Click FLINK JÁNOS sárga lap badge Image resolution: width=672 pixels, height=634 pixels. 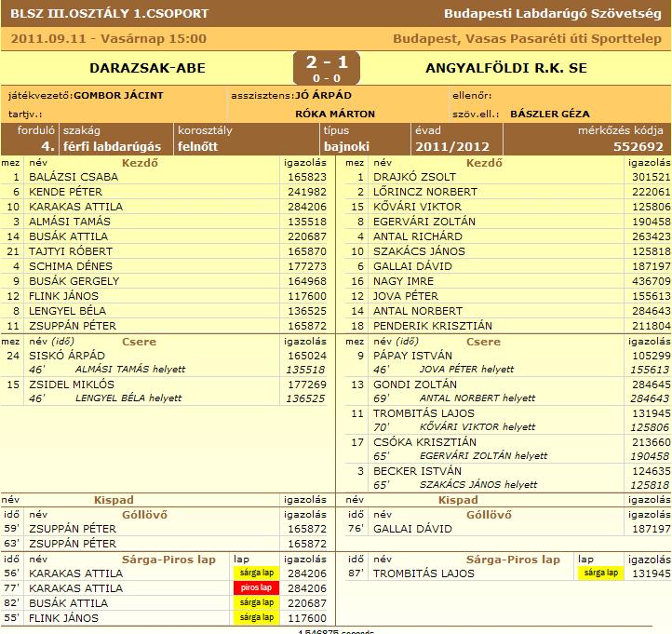256,618
